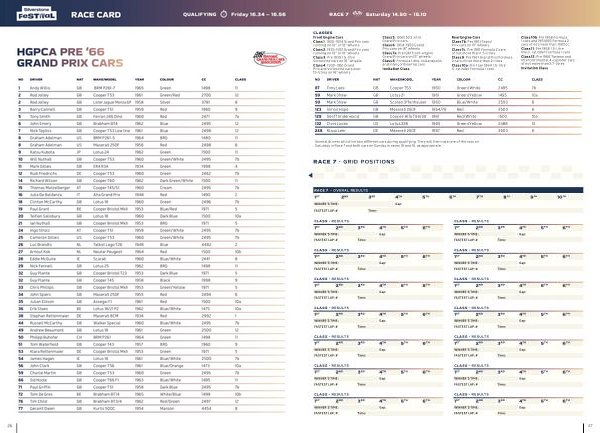Image resolution: width=600 pixels, height=433 pixels.
Task: Select car 'Maserati 250F' in Graham Adelman row
Action: pos(106,145)
